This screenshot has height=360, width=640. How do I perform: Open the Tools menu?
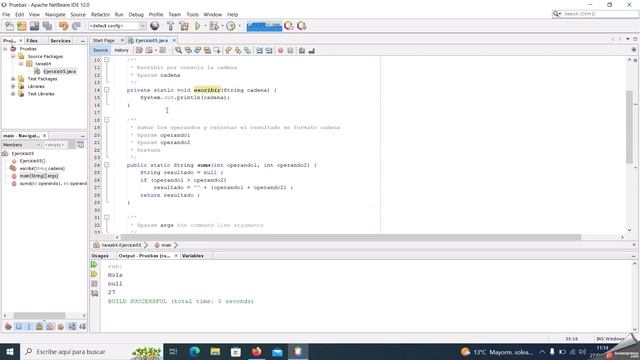[192, 14]
